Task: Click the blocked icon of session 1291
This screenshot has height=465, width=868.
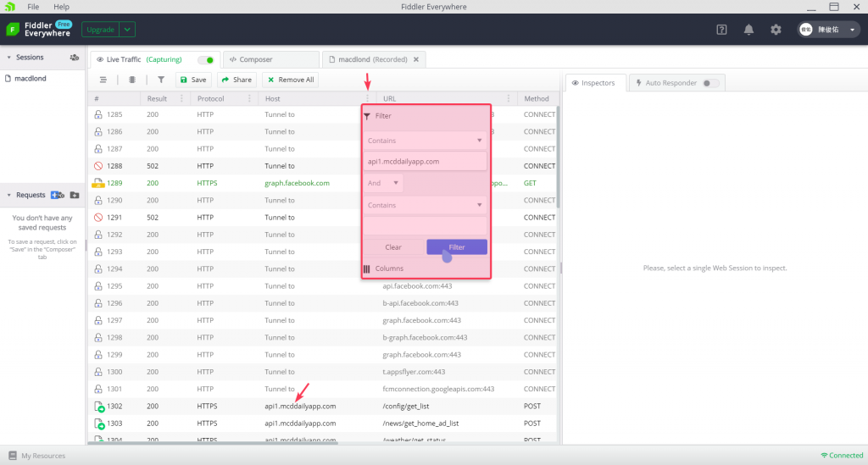Action: [98, 218]
